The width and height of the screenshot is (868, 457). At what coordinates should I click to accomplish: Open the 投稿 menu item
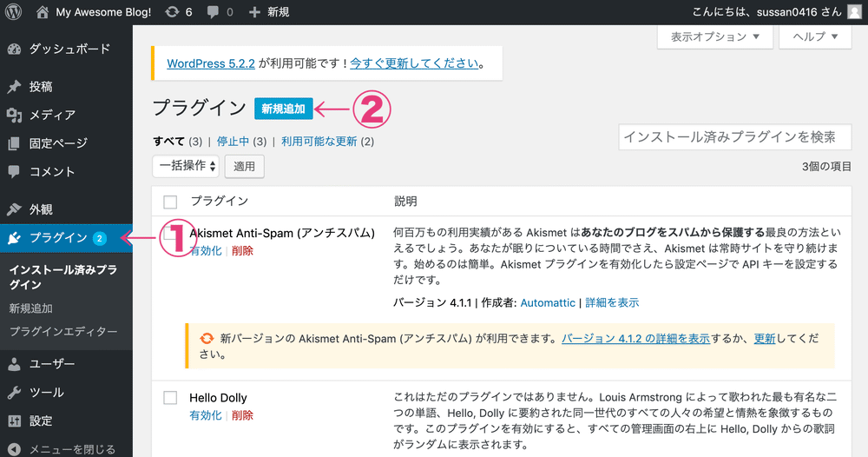click(41, 87)
